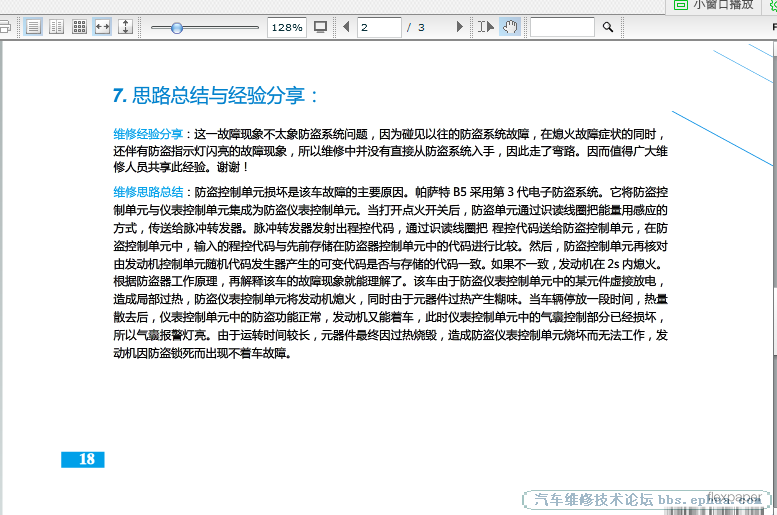Screen dimensions: 777x515
Task: Click the 维修经验分享 heading text
Action: click(x=148, y=134)
